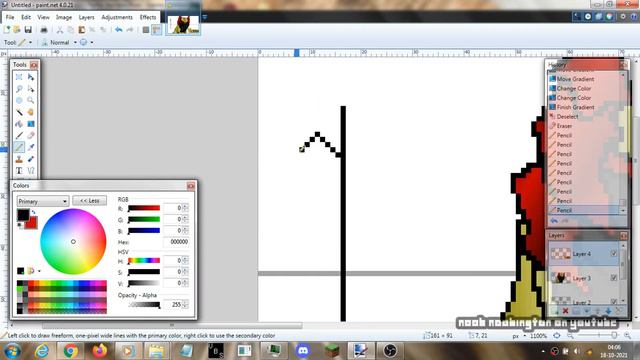Click the R value stepper arrows
Image resolution: width=640 pixels, height=360 pixels.
coord(186,208)
